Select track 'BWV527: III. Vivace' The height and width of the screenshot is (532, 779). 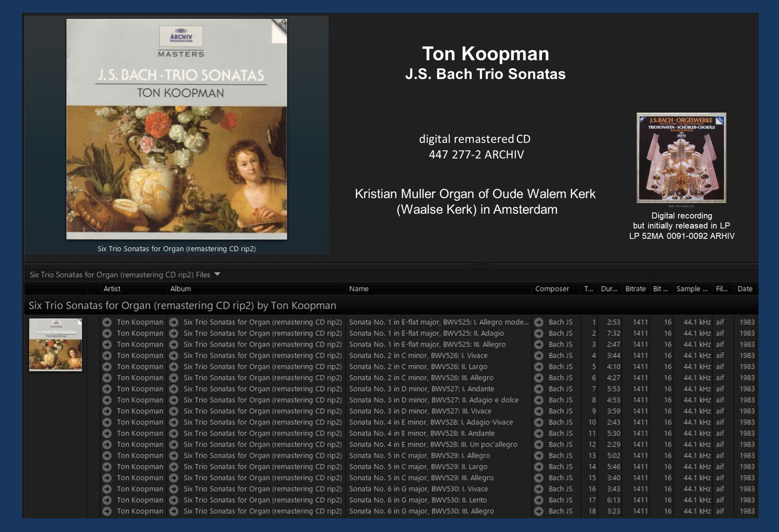tap(420, 411)
